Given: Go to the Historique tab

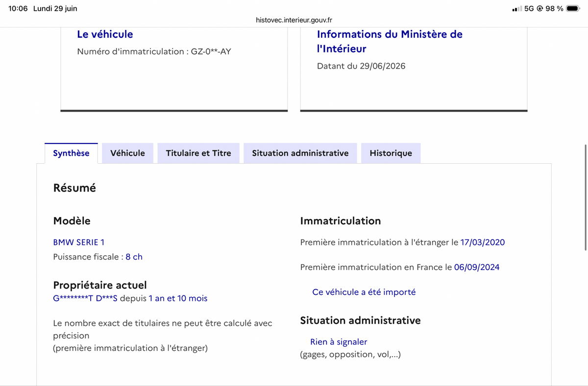Looking at the screenshot, I should click(391, 153).
